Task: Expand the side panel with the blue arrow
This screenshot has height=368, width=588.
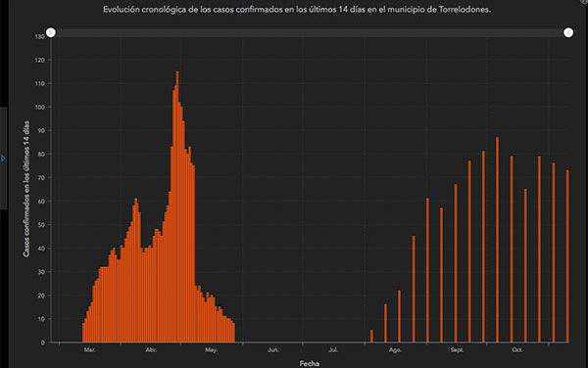Action: 3,159
